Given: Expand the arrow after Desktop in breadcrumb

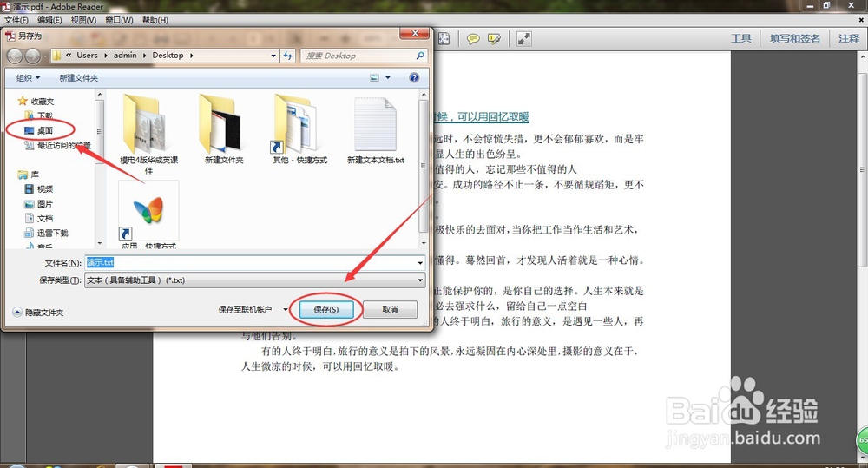Looking at the screenshot, I should coord(192,56).
